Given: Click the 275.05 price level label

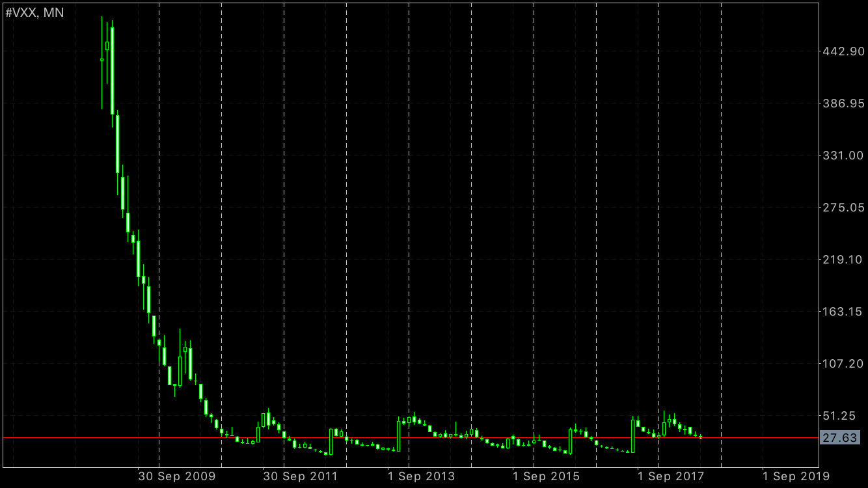Looking at the screenshot, I should 844,208.
